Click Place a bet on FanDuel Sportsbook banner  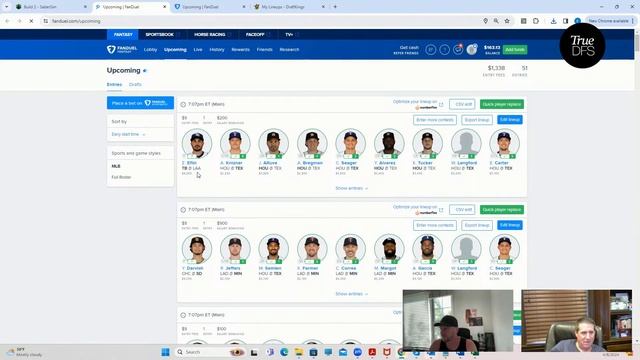(140, 103)
